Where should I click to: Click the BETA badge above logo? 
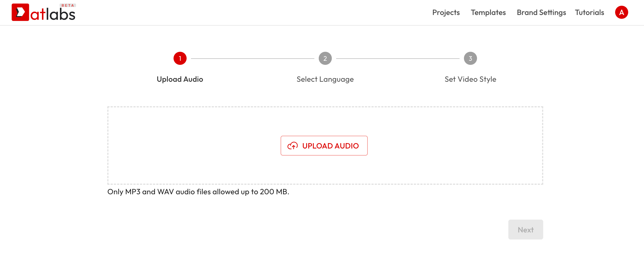pyautogui.click(x=68, y=5)
